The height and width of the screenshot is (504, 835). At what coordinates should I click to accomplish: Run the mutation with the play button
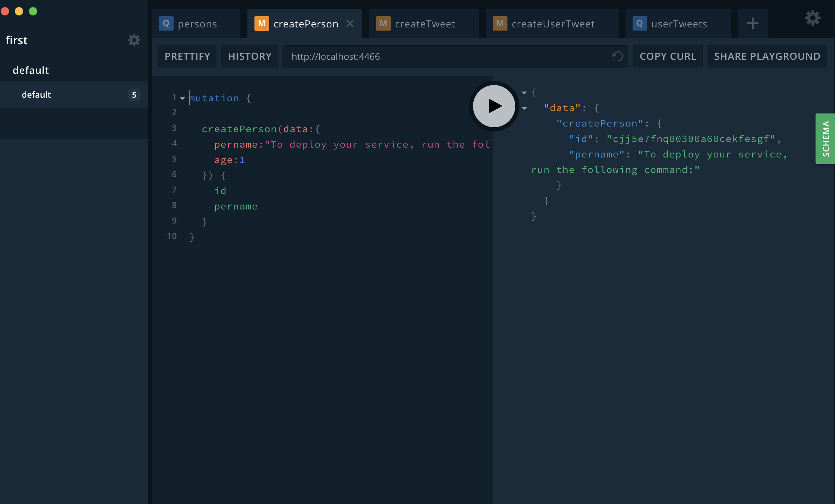(x=494, y=106)
